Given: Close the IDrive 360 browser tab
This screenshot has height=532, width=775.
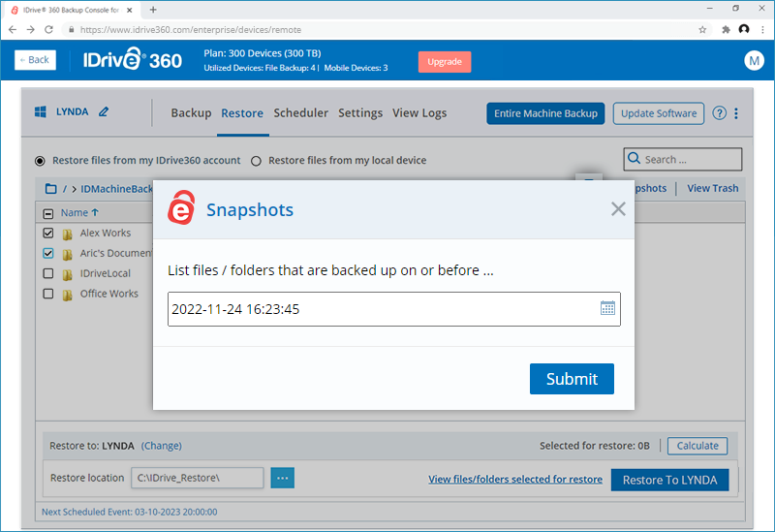Looking at the screenshot, I should (x=129, y=10).
